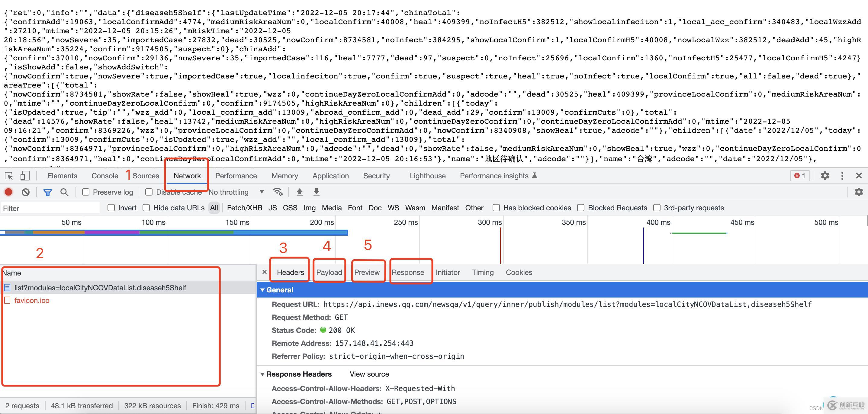Enable Preserve log checkbox

(86, 192)
